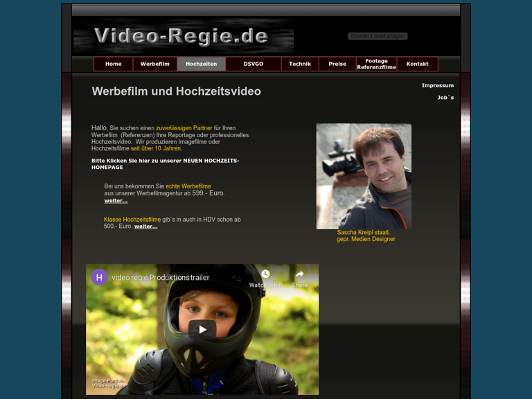532x399 pixels.
Task: Open the Impressum link
Action: [437, 86]
